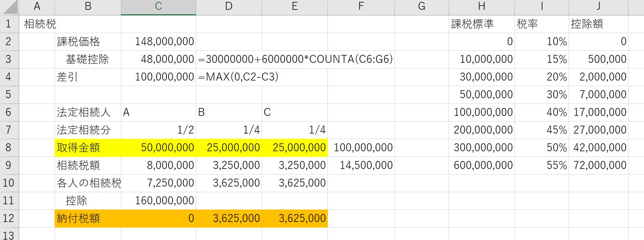Select the 法定相続分 1/2 cell
The image size is (644, 240).
158,130
